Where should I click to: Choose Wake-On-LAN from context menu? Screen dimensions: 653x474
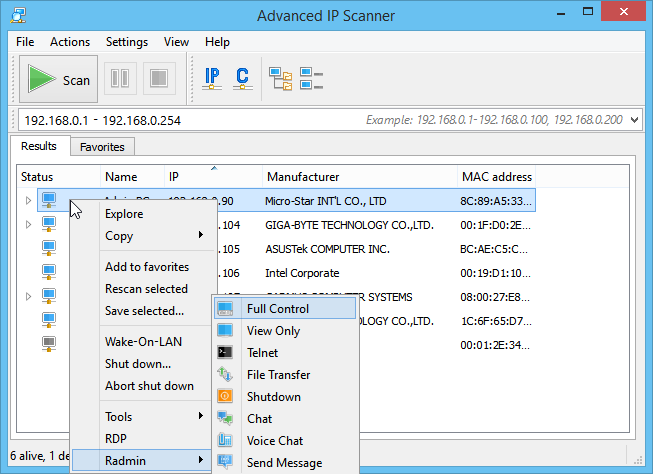(142, 342)
